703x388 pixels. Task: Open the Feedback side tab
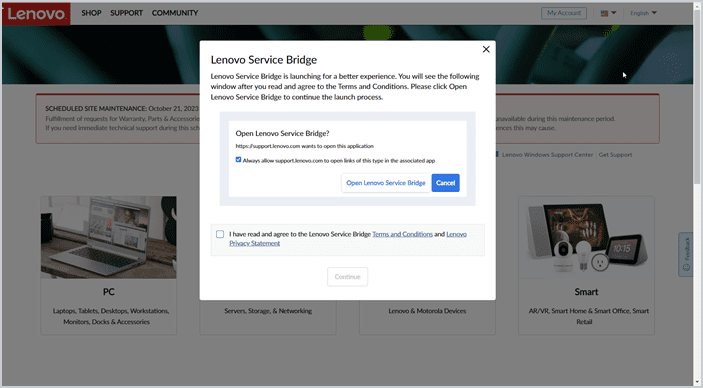(x=686, y=255)
